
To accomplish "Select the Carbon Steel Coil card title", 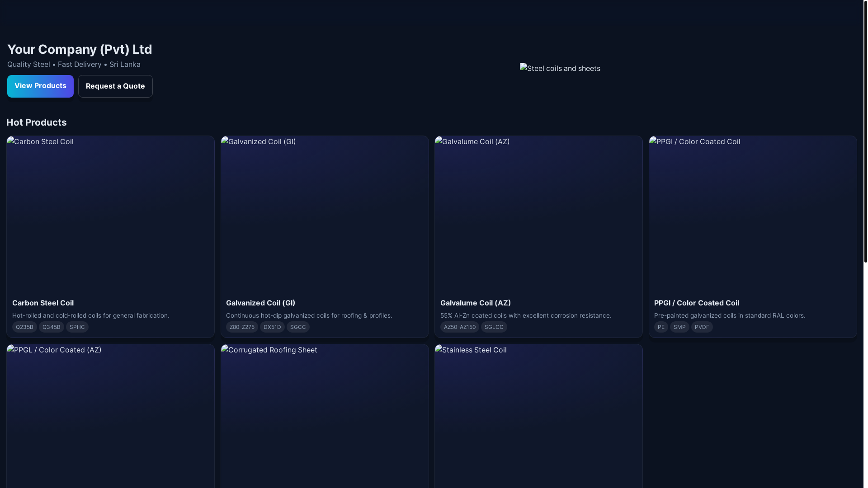I will click(43, 303).
